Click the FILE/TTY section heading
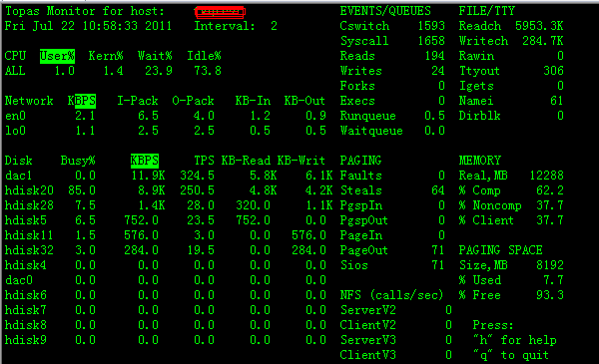The image size is (599, 364). click(x=487, y=11)
